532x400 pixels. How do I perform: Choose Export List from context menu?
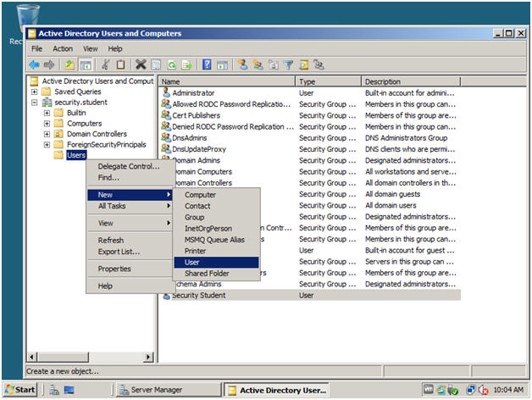[x=130, y=252]
